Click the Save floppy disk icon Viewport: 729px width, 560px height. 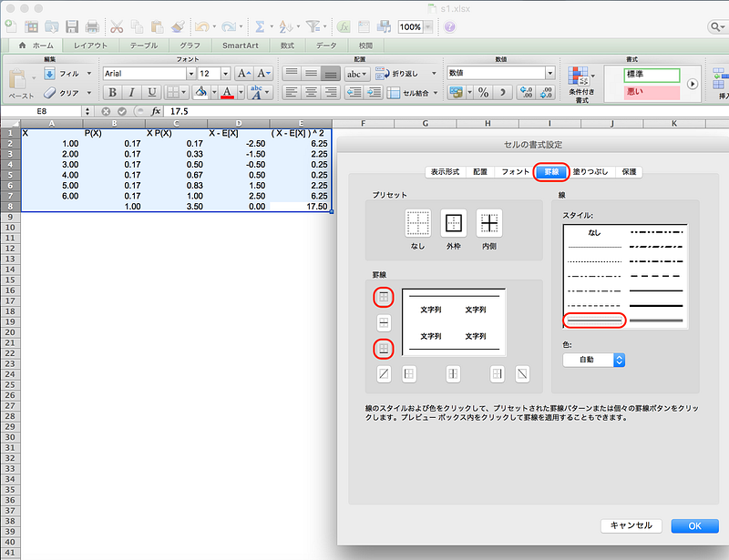(72, 26)
